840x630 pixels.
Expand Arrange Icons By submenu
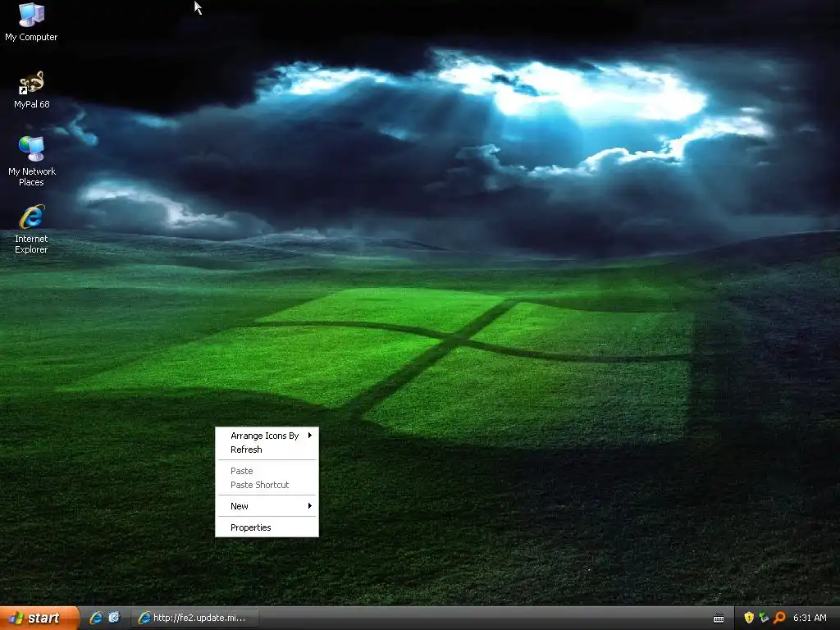(x=267, y=436)
